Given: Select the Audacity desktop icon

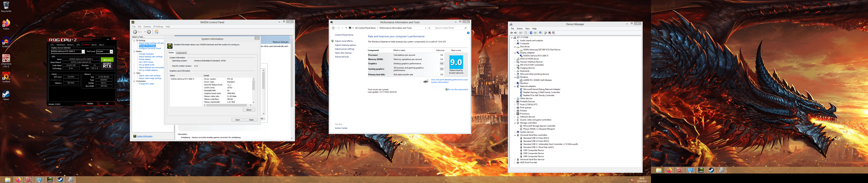Looking at the screenshot, I should click(x=6, y=42).
